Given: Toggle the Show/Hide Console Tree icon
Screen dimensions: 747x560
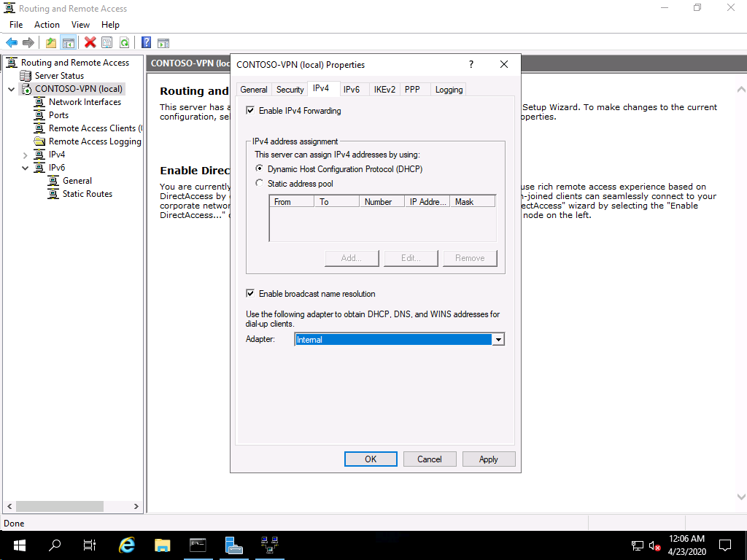Looking at the screenshot, I should (68, 43).
